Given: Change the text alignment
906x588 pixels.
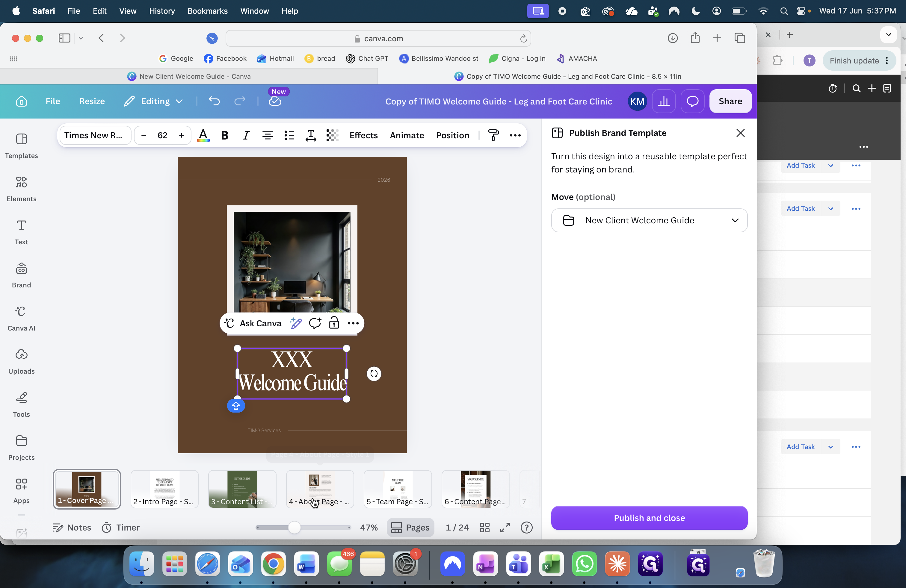Looking at the screenshot, I should click(x=268, y=135).
